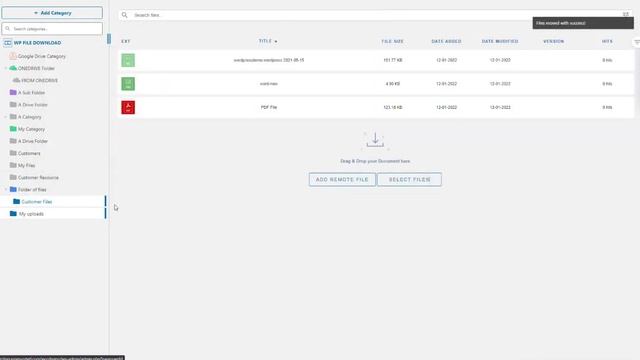Sort by the HITS column header

(607, 42)
